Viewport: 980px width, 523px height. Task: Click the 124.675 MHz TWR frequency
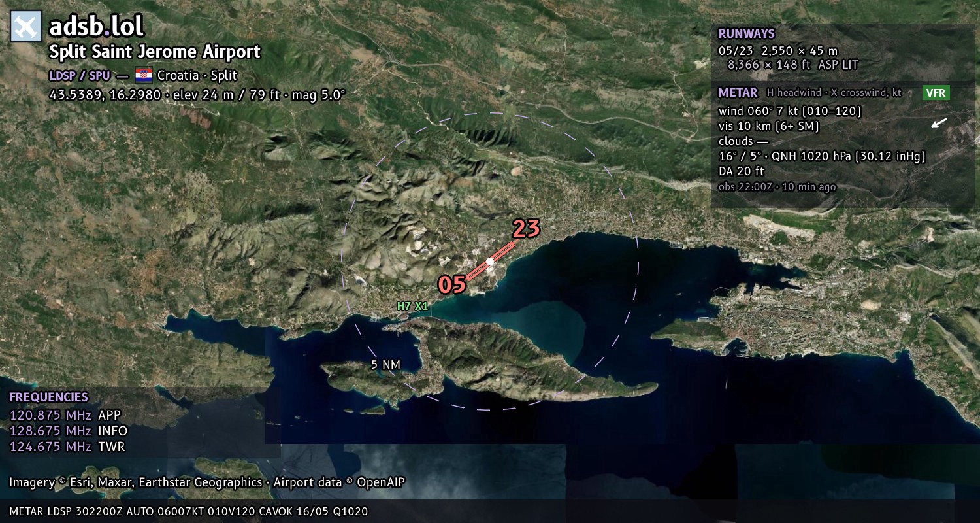pyautogui.click(x=67, y=447)
